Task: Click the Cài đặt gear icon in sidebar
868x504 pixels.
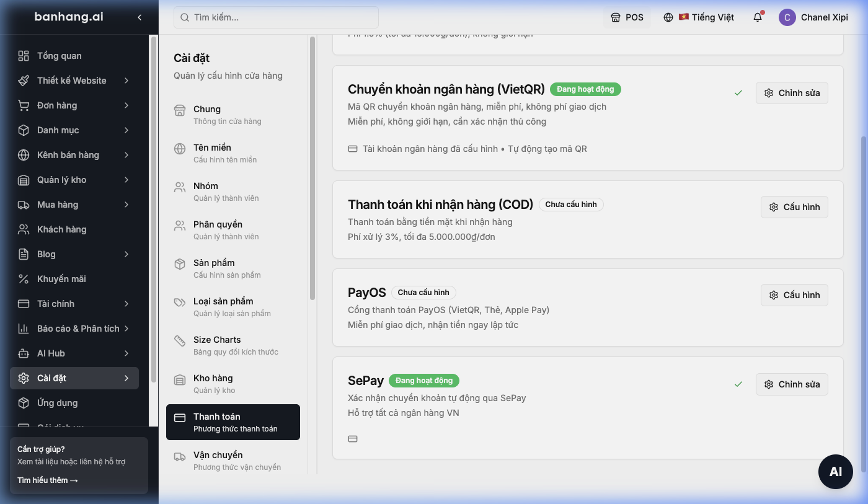Action: [24, 378]
